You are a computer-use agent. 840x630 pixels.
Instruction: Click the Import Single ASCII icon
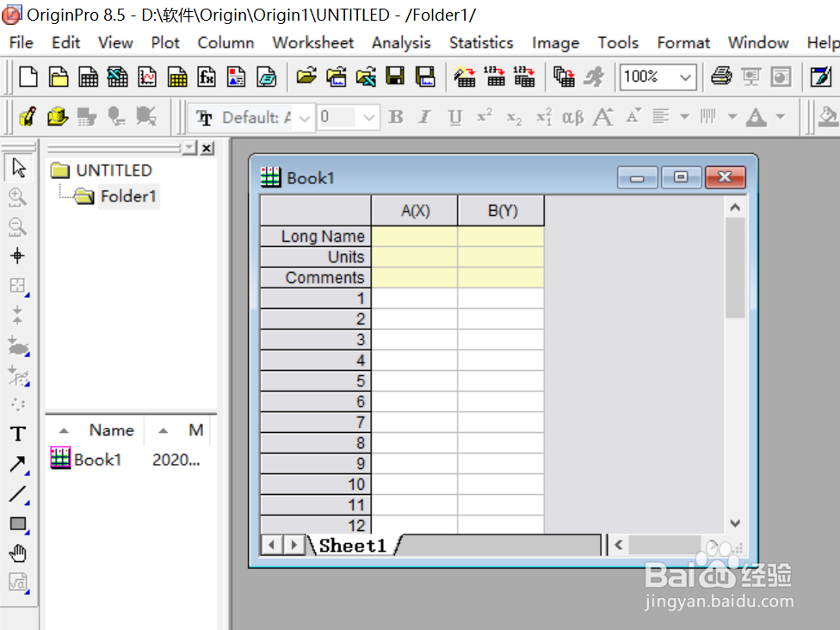pos(495,77)
